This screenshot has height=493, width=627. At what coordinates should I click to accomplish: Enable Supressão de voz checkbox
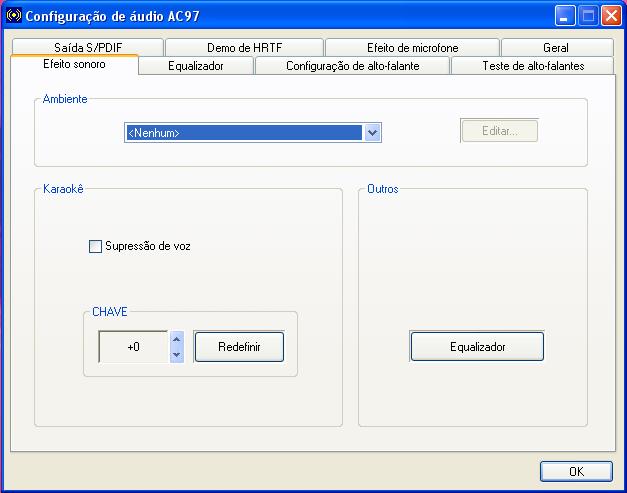click(95, 246)
